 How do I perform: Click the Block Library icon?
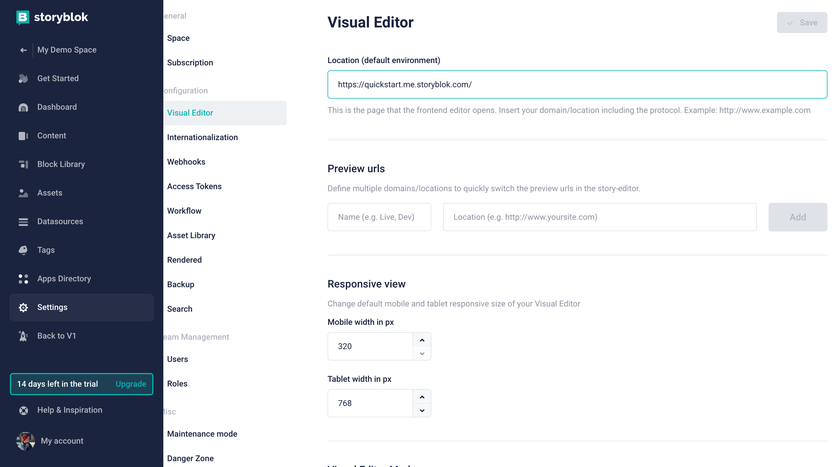coord(23,164)
